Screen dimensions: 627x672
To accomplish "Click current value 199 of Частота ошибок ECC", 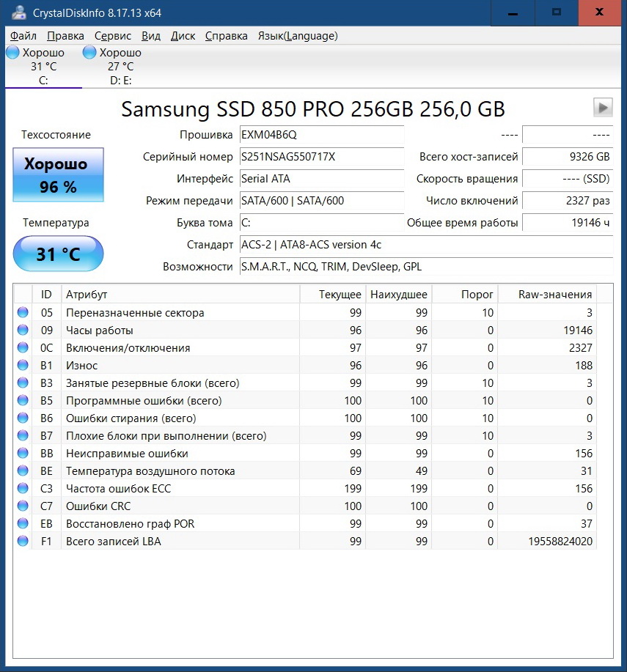I will [x=353, y=489].
